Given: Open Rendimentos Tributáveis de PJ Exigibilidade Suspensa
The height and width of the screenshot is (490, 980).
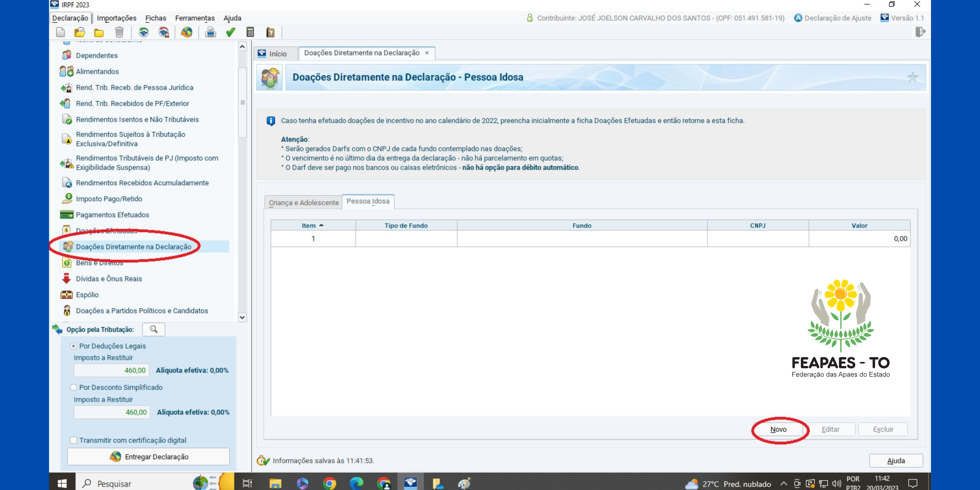Looking at the screenshot, I should click(147, 163).
